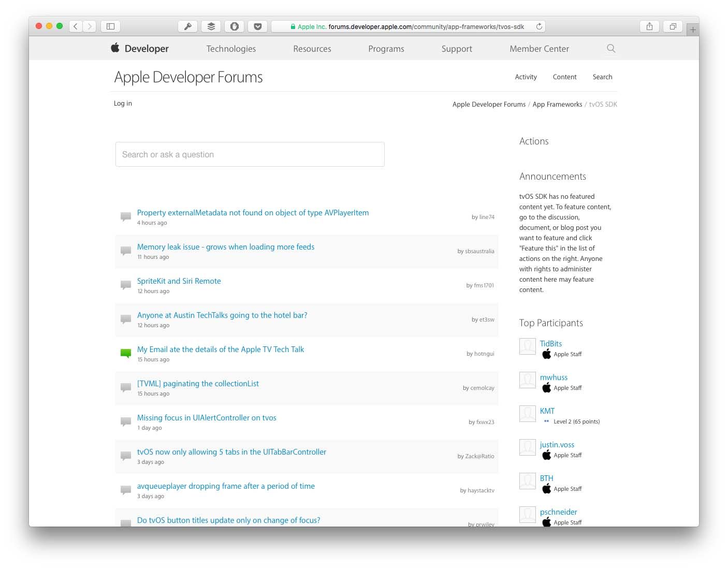Reload the page from address bar

539,26
